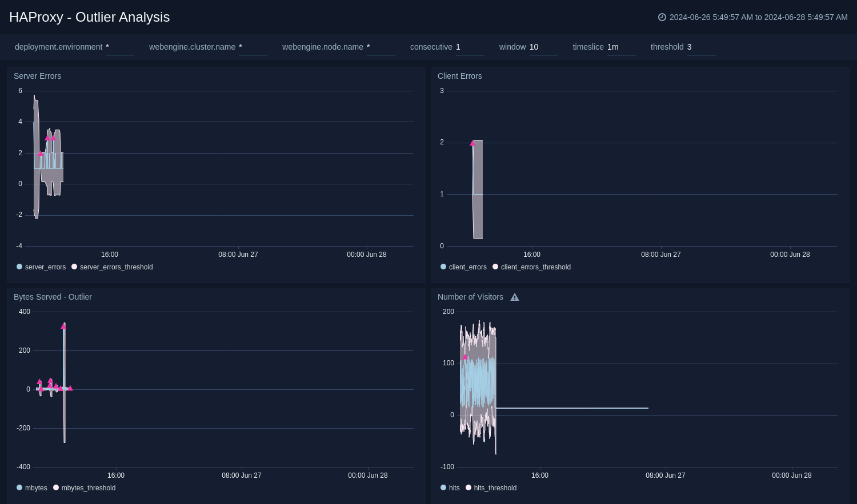Change the consecutive parameter value
Screen dimensions: 857x504
point(470,47)
